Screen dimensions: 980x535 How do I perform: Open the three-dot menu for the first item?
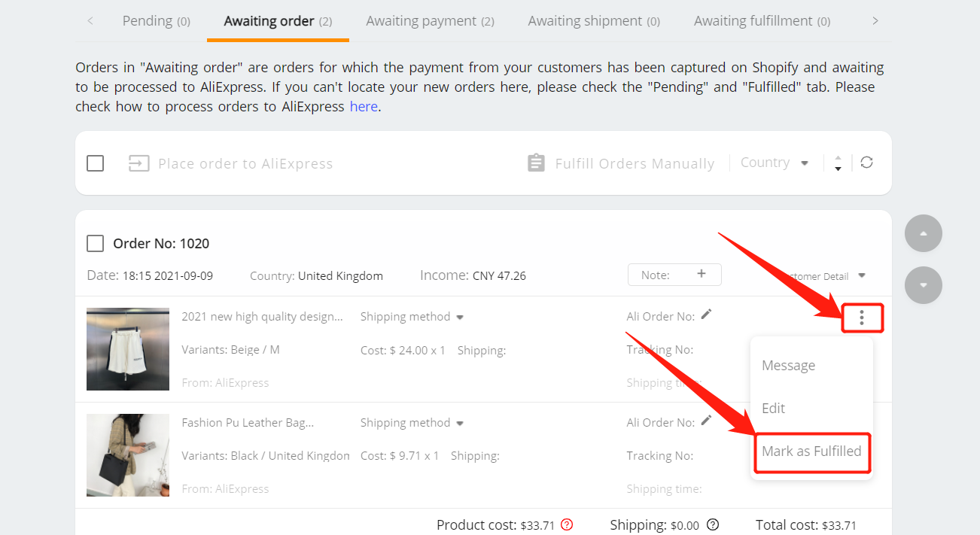[862, 318]
